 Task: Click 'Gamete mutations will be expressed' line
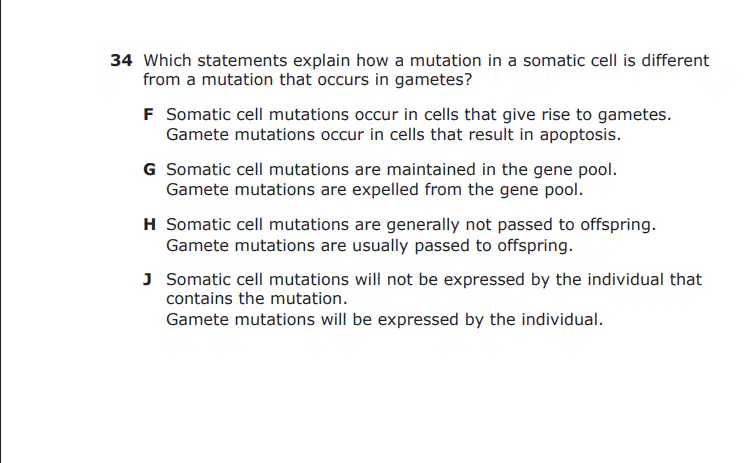pyautogui.click(x=385, y=320)
